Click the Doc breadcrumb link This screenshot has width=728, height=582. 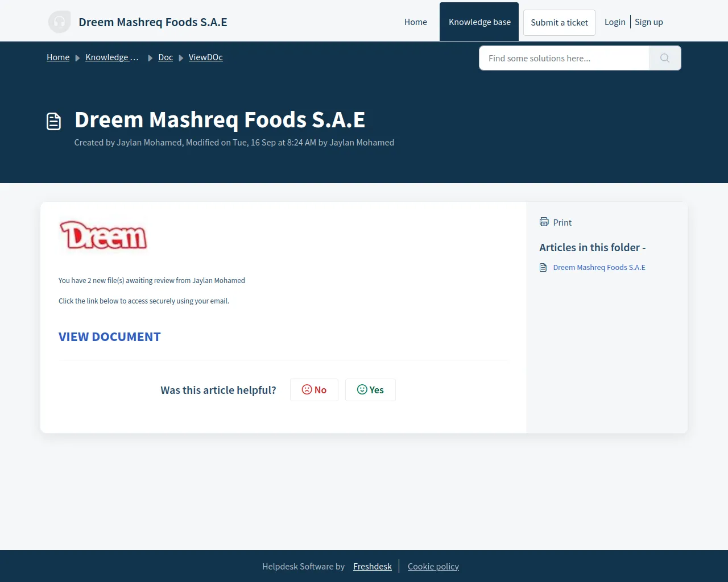click(x=166, y=57)
